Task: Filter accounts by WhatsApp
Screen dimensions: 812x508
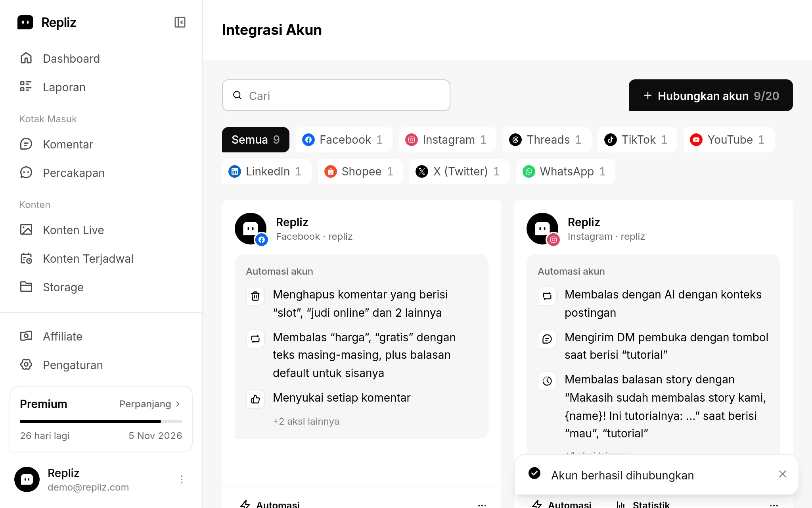Action: tap(565, 171)
